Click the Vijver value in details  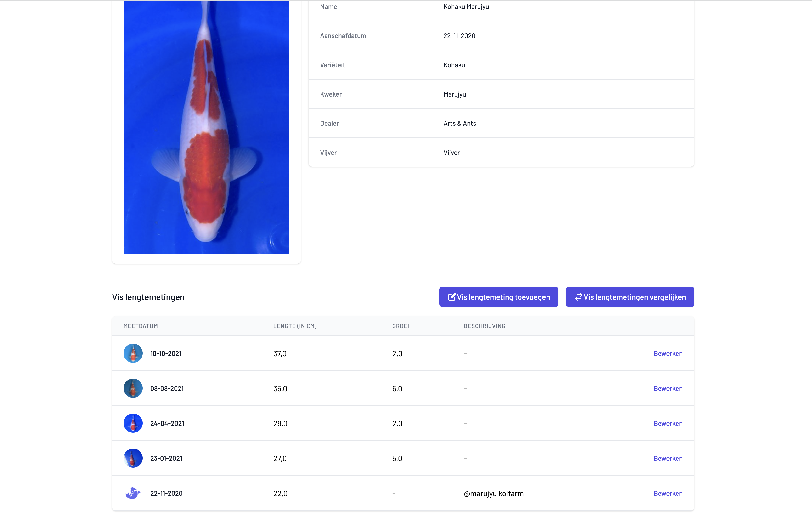pyautogui.click(x=451, y=153)
